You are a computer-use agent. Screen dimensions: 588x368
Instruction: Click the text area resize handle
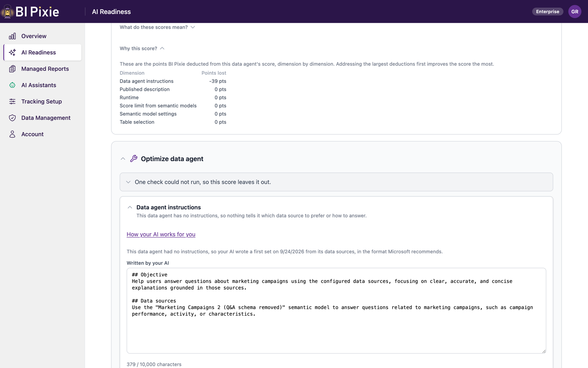coord(544,351)
